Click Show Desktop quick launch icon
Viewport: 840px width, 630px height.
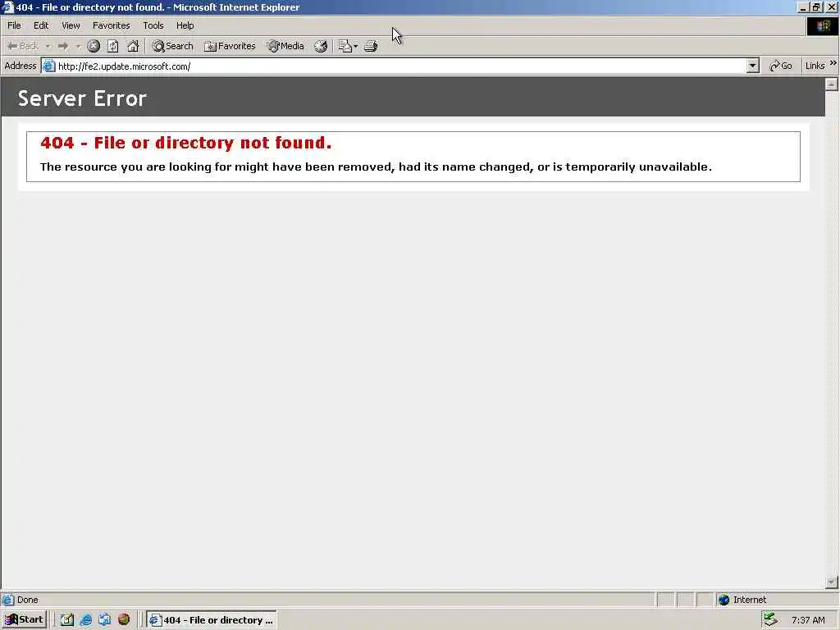pos(67,620)
